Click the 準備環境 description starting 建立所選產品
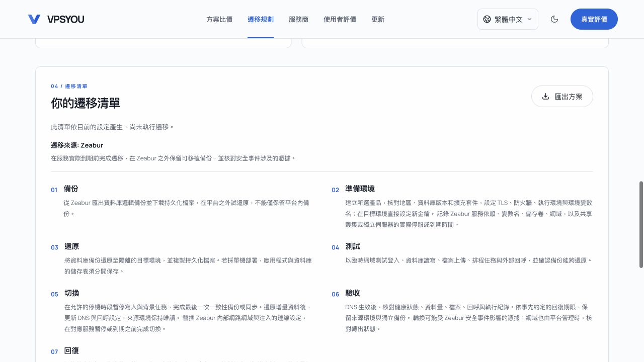Viewport: 644px width, 362px height. (x=469, y=214)
